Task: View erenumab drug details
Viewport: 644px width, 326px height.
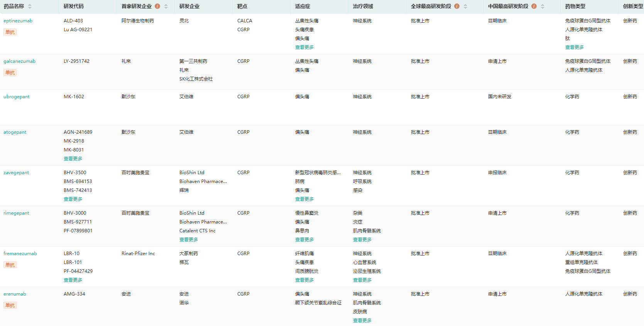Action: coord(15,294)
